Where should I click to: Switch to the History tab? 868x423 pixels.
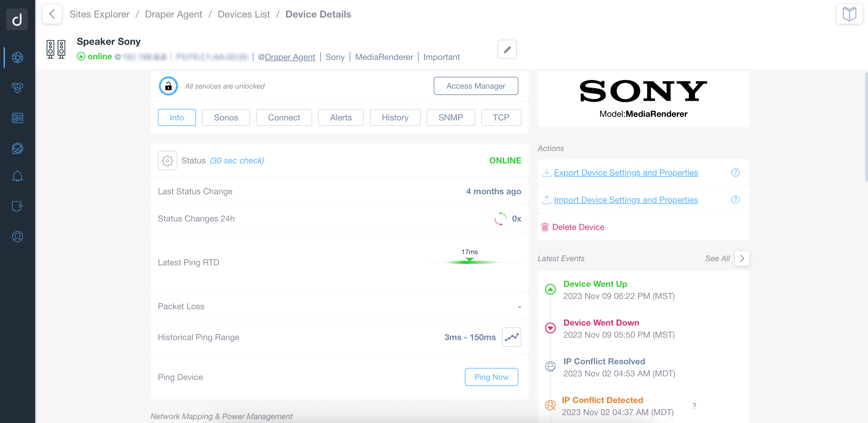pyautogui.click(x=395, y=117)
